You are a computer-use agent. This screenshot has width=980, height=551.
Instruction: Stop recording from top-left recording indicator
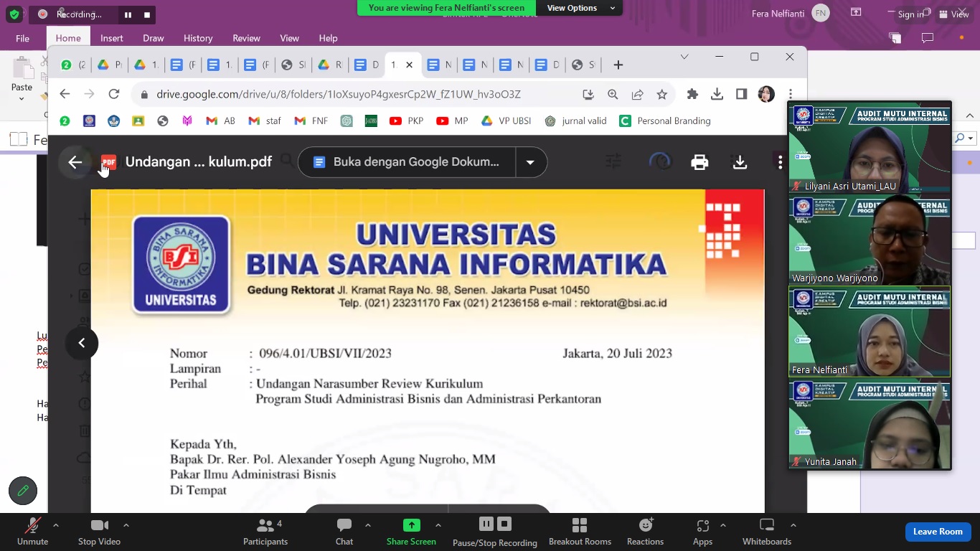coord(147,14)
